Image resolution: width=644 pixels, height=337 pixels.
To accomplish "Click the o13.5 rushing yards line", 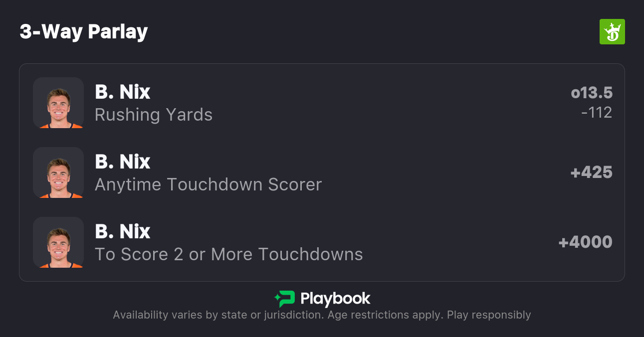I will click(592, 93).
